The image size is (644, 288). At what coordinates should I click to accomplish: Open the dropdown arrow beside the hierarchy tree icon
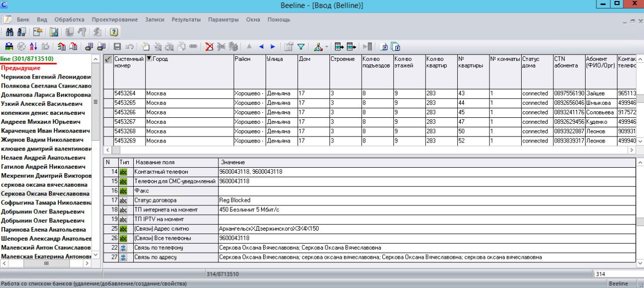tap(327, 46)
